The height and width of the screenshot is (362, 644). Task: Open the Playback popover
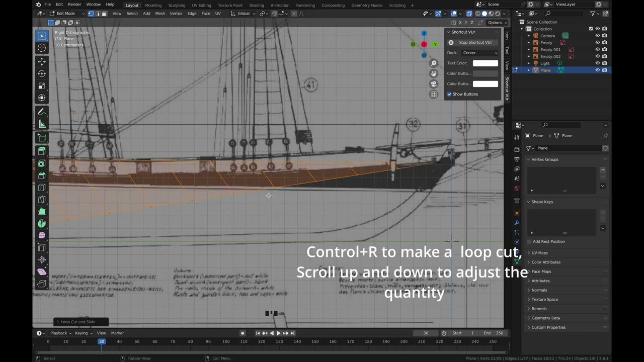click(x=60, y=333)
